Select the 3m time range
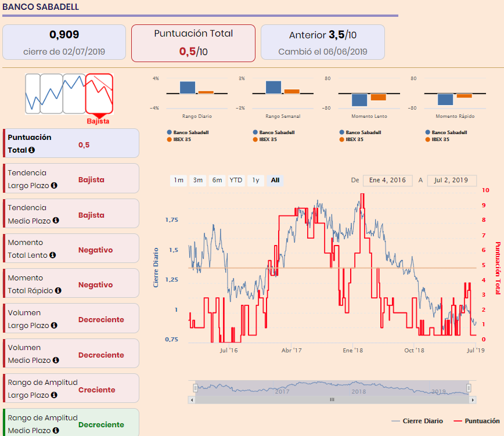The width and height of the screenshot is (504, 436). click(197, 180)
